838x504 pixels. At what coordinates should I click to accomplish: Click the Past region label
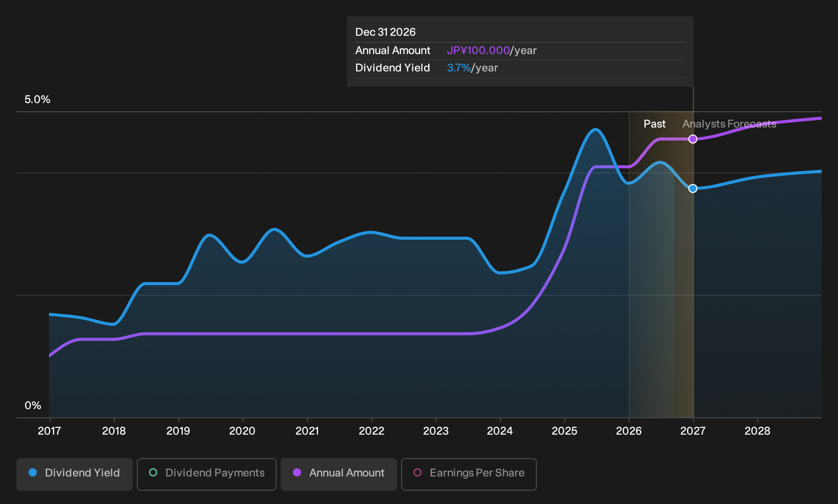point(654,124)
